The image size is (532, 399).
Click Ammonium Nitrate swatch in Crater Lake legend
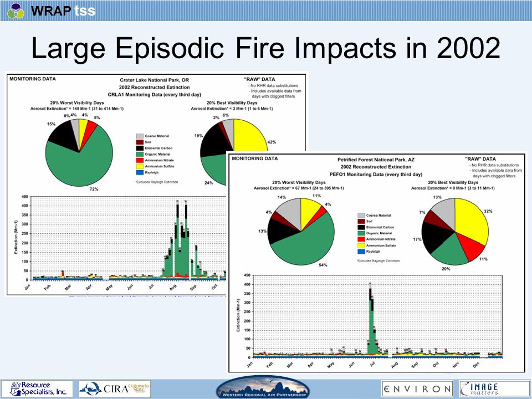[140, 161]
